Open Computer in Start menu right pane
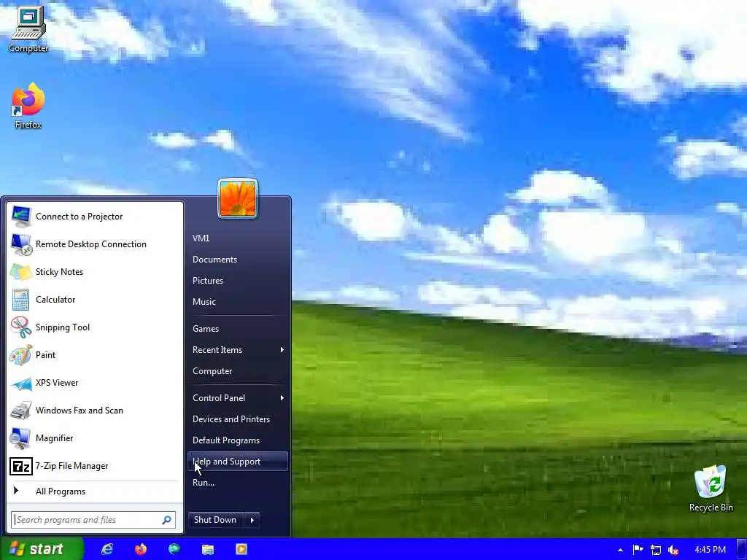Image resolution: width=747 pixels, height=560 pixels. (238, 371)
